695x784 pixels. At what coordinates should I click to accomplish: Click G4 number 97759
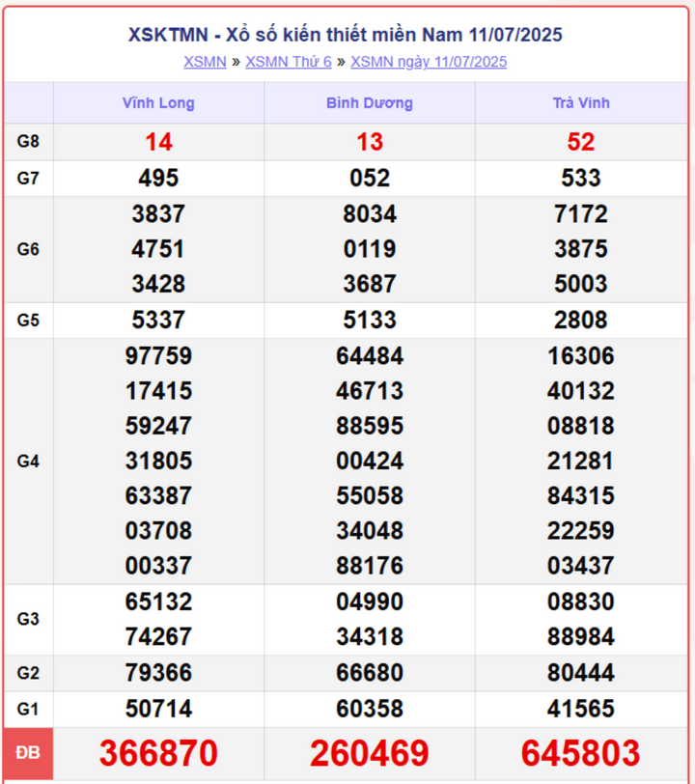(x=158, y=356)
